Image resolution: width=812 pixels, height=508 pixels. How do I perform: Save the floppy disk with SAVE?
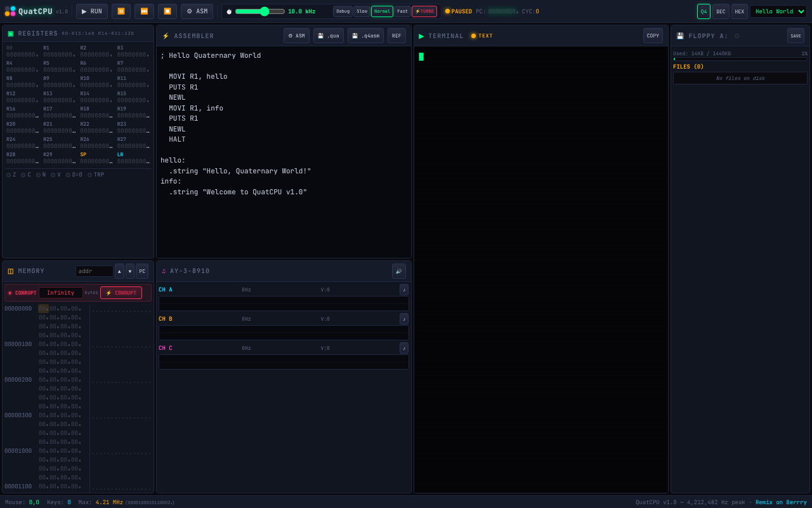point(796,36)
